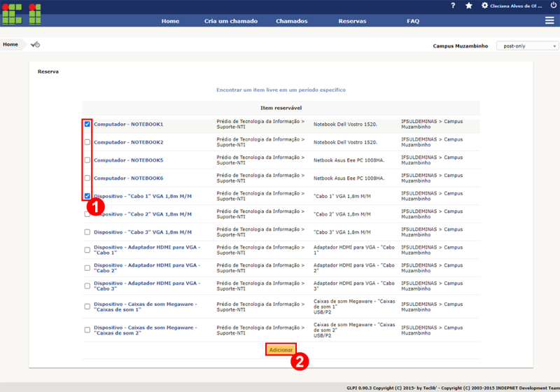Open Dispositivo - Caixas de som "Caixas de som 2" link
The height and width of the screenshot is (392, 560).
pyautogui.click(x=146, y=330)
